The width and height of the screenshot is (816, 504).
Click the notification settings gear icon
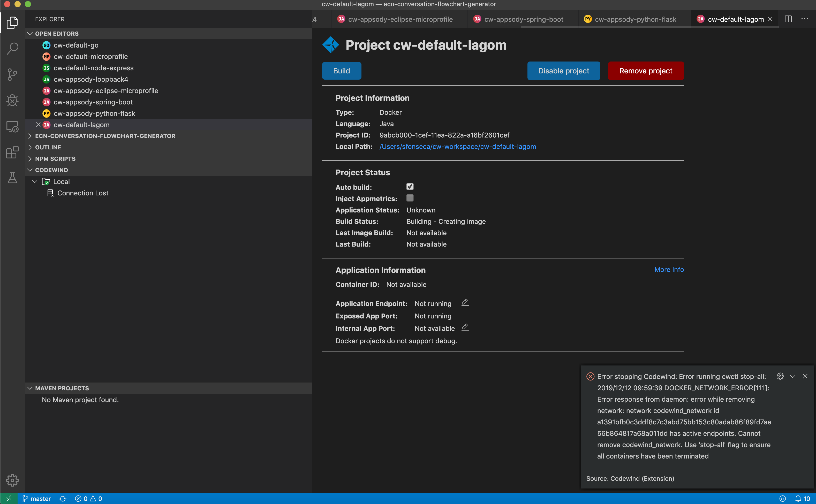tap(780, 376)
